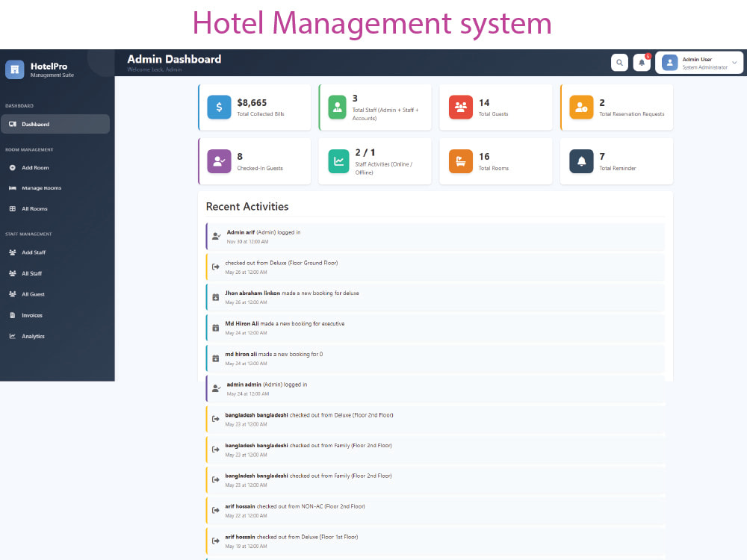Viewport: 747px width, 560px height.
Task: Click the Dashboard monitor icon in sidebar
Action: pyautogui.click(x=13, y=124)
